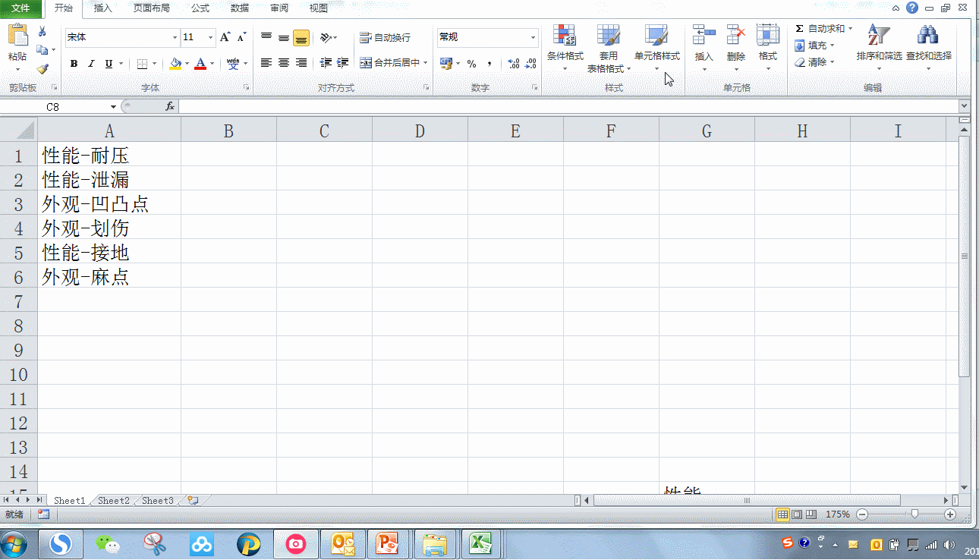Increase font size with large A

(x=225, y=37)
